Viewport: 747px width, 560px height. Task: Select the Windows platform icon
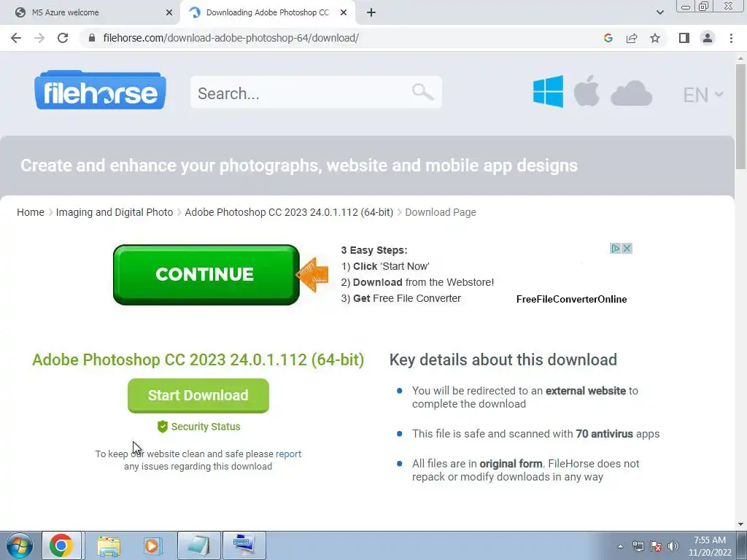click(549, 91)
